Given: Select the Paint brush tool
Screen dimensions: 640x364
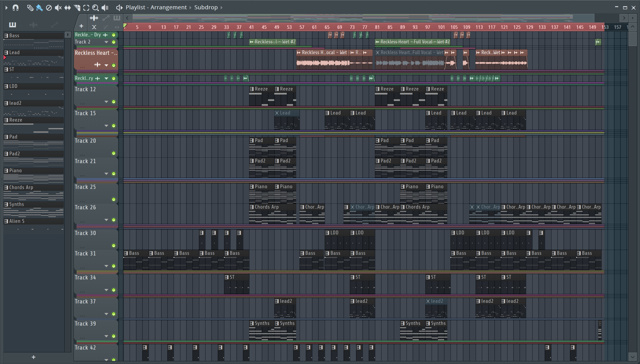Looking at the screenshot, I should [x=39, y=8].
